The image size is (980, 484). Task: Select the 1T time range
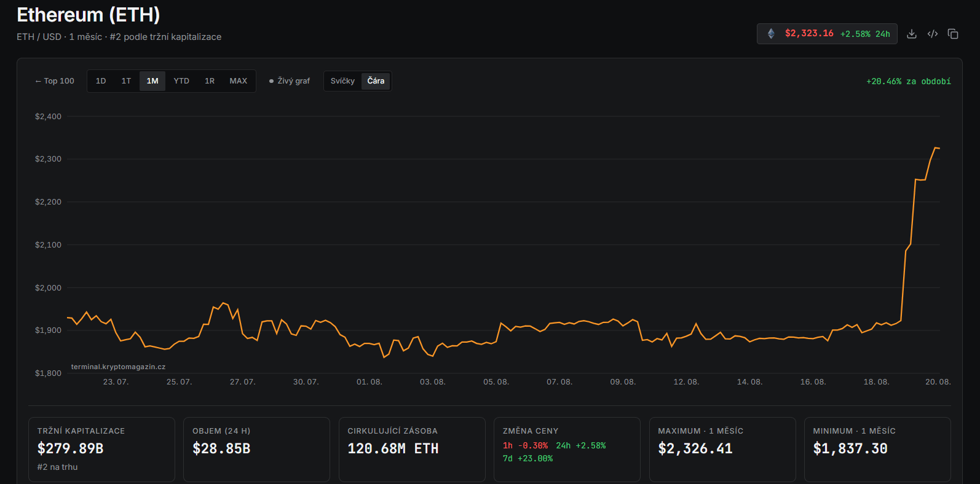pyautogui.click(x=126, y=81)
